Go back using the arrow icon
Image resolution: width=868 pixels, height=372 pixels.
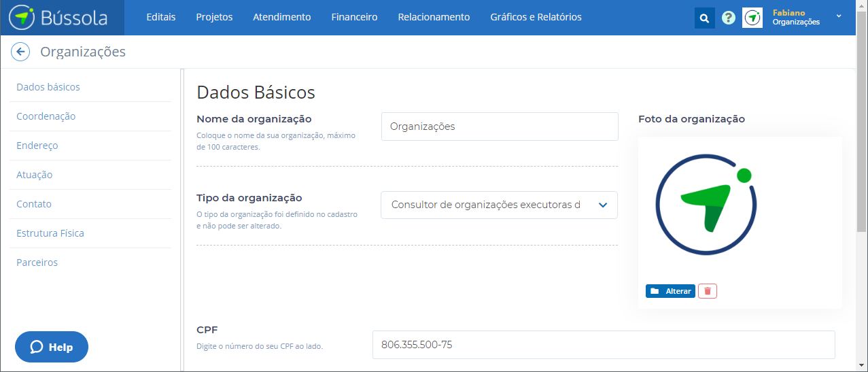pyautogui.click(x=20, y=52)
